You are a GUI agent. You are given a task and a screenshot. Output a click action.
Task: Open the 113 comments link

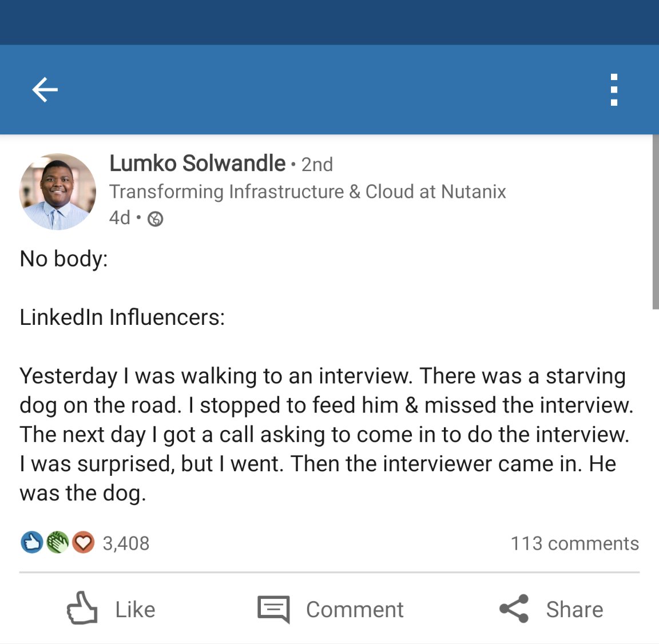(x=574, y=543)
